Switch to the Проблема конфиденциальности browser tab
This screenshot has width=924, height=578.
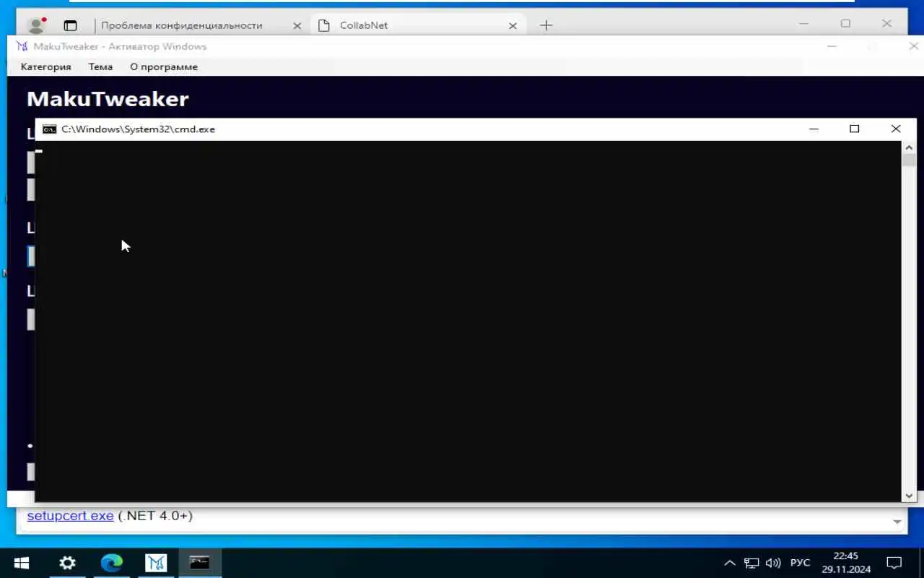coord(182,25)
